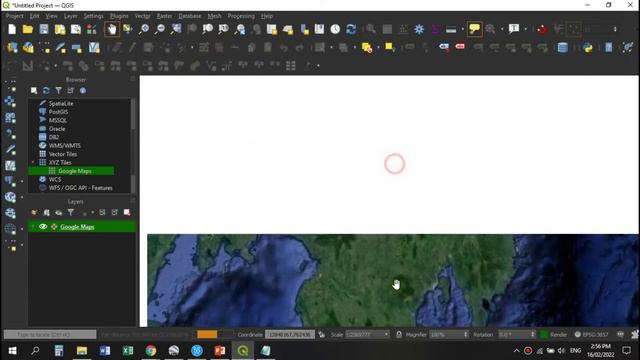This screenshot has height=360, width=640.
Task: Open log messages icon in status bar
Action: click(620, 335)
